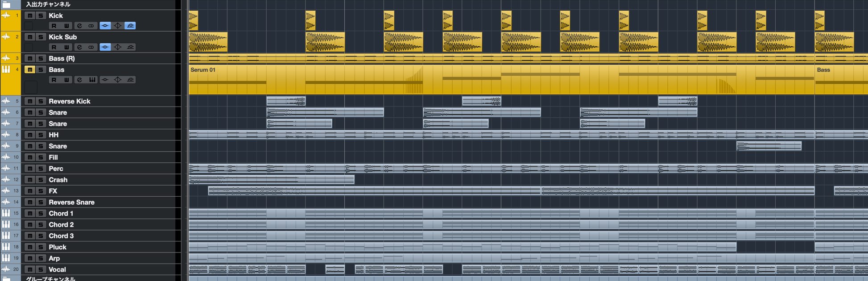This screenshot has width=868, height=281.
Task: Open channel settings editor for Bass track
Action: (79, 80)
